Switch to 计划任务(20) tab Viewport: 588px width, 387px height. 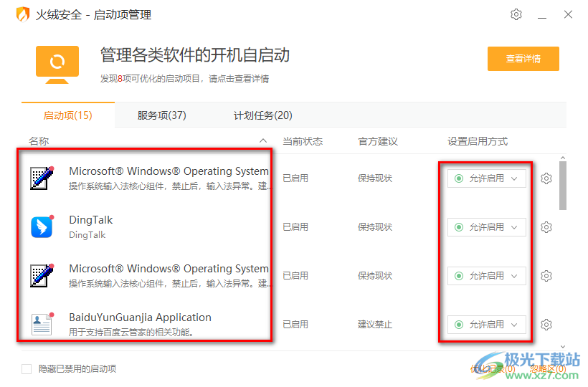pyautogui.click(x=263, y=115)
